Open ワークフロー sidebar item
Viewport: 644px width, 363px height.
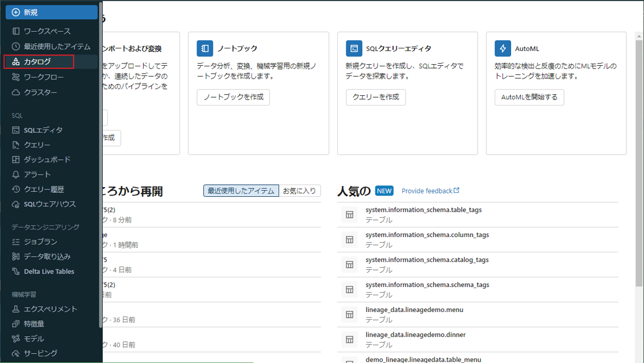point(43,77)
